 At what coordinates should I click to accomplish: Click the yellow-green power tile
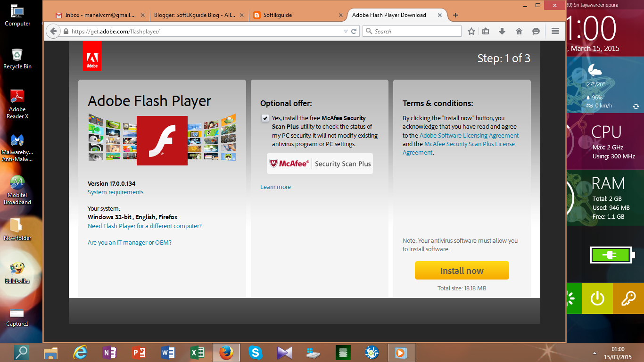point(597,298)
